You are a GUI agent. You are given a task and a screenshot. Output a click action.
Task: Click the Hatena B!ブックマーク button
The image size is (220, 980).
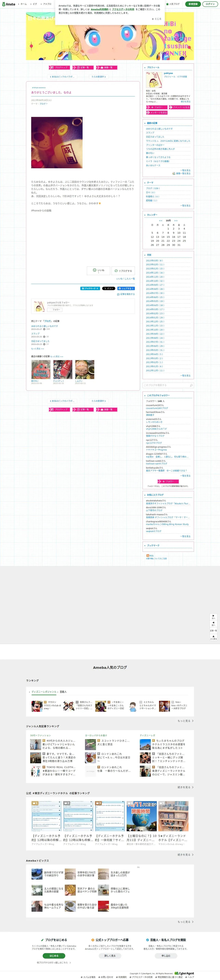(90, 288)
